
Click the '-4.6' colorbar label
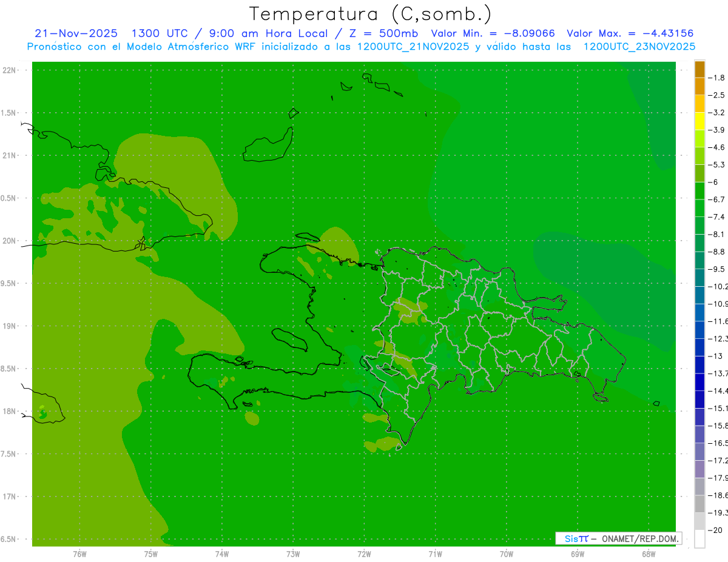(717, 147)
